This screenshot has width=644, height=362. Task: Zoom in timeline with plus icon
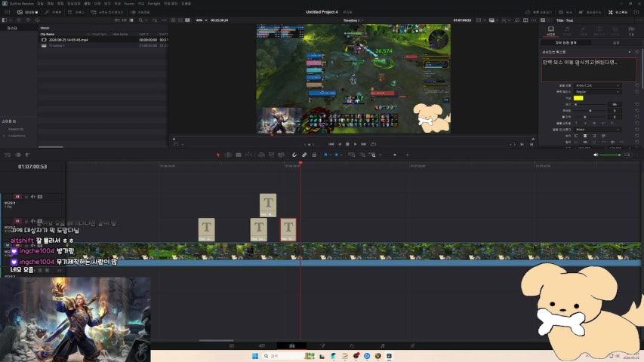pos(408,155)
